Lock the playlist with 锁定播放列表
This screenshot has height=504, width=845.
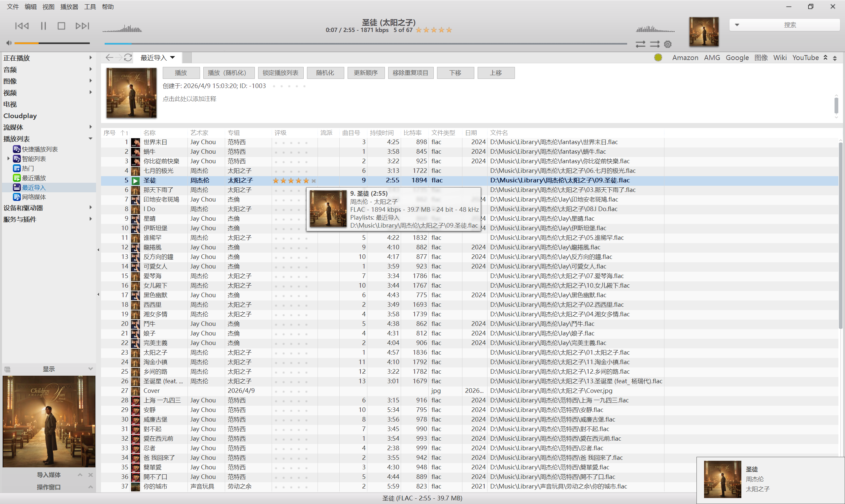(x=280, y=73)
